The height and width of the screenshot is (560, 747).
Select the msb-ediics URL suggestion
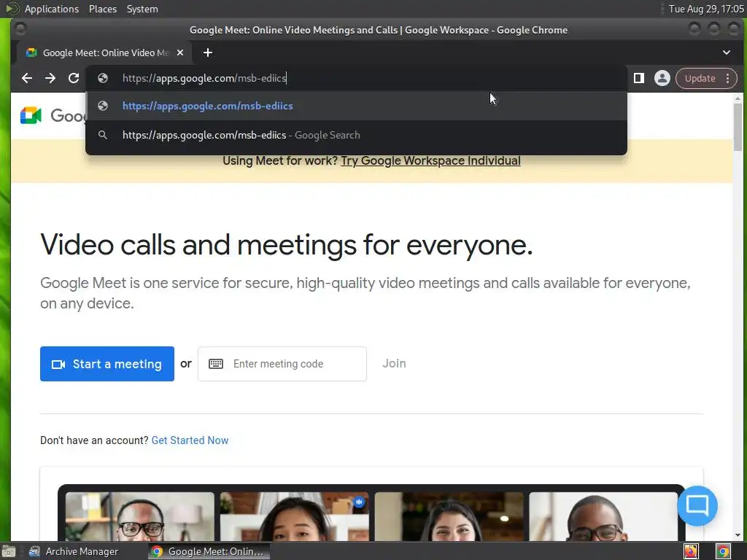point(356,106)
